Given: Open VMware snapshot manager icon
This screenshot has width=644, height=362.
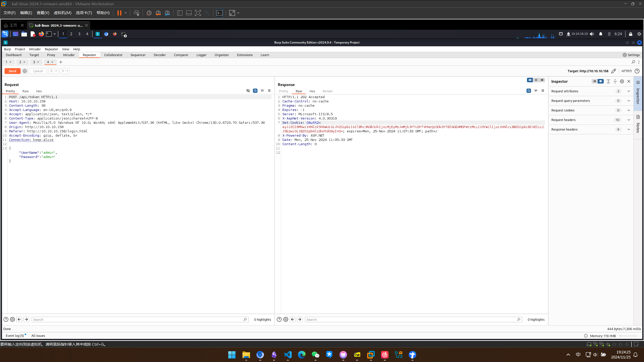Looking at the screenshot, I should [167, 13].
